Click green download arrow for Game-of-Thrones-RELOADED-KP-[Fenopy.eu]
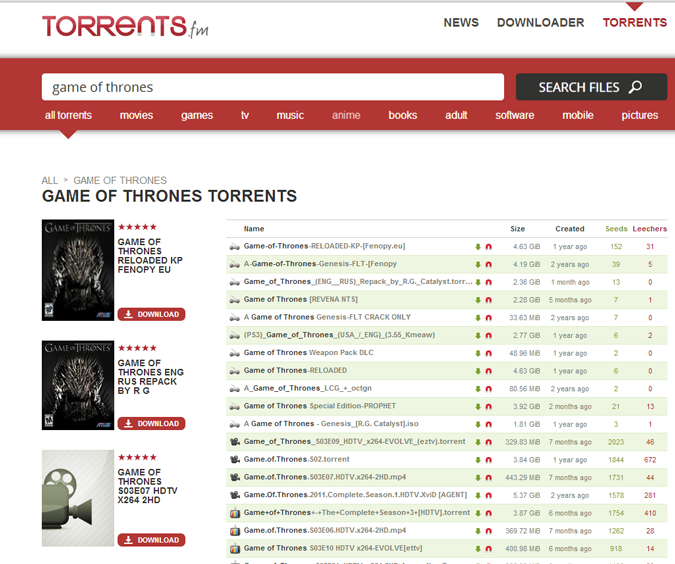Viewport: 675px width, 564px height. (478, 246)
